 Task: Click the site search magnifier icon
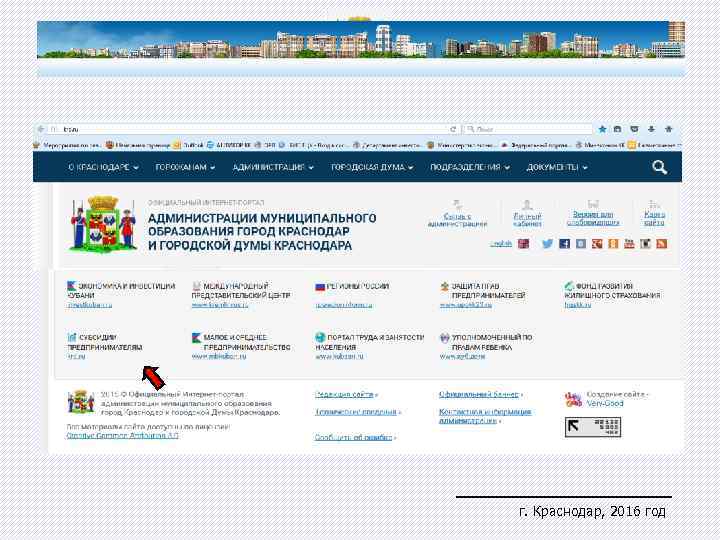click(x=659, y=167)
